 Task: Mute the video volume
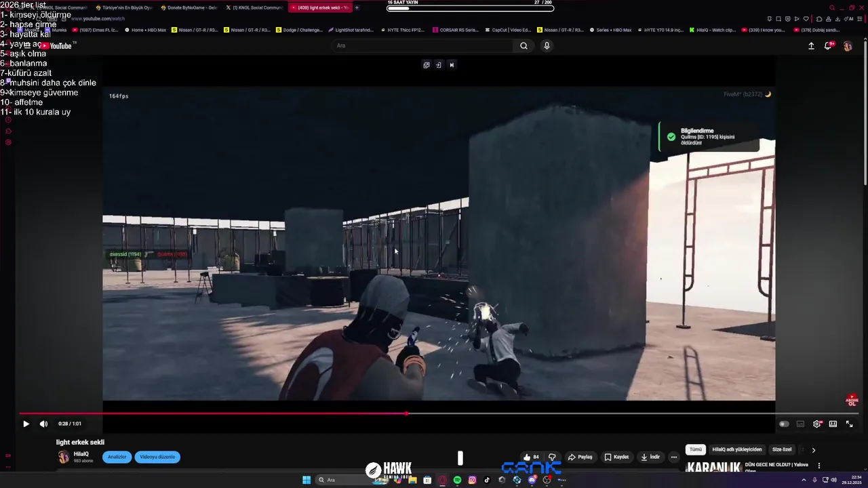click(43, 424)
